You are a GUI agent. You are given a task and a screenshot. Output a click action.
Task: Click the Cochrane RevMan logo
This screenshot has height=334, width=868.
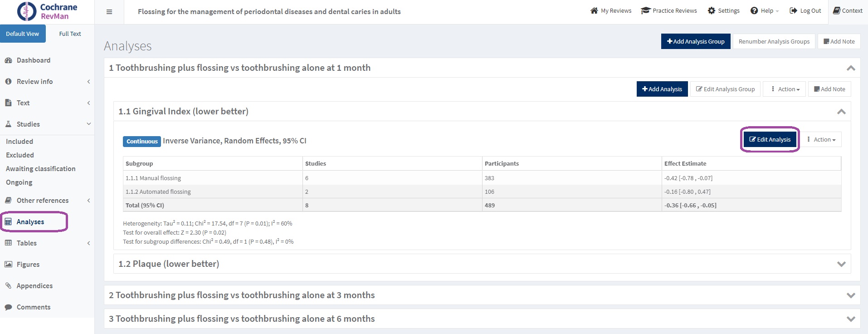(x=47, y=12)
